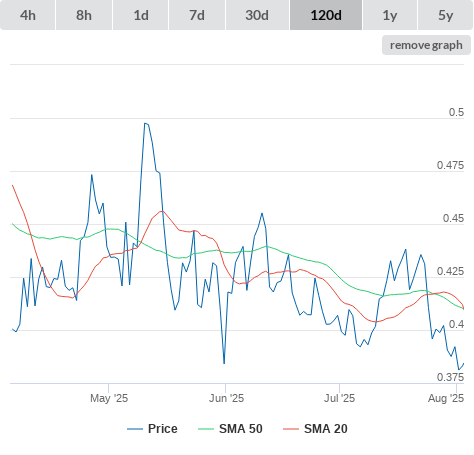Click the remove graph button
Image resolution: width=474 pixels, height=455 pixels.
point(426,45)
